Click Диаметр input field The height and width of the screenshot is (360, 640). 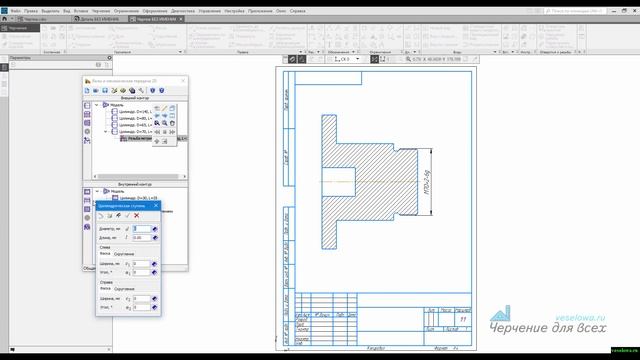coord(142,229)
